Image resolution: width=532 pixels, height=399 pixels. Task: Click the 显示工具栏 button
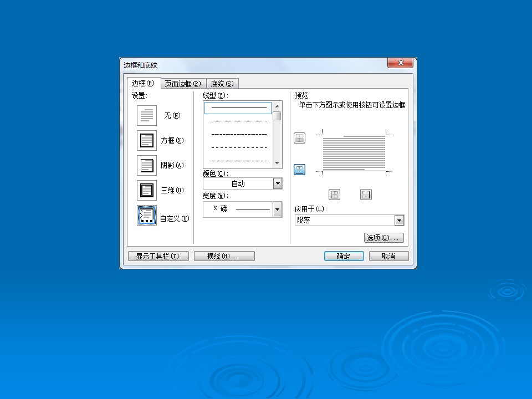click(x=158, y=256)
